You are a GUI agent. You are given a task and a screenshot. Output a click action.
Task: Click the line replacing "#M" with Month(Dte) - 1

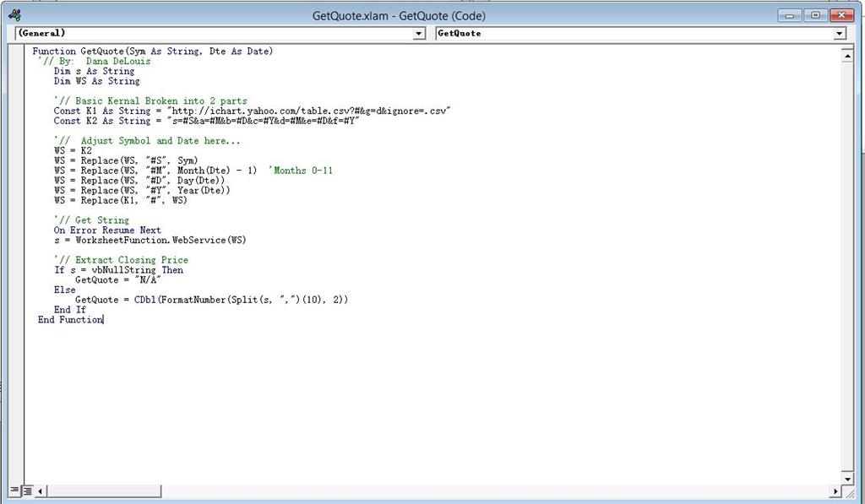coord(155,171)
